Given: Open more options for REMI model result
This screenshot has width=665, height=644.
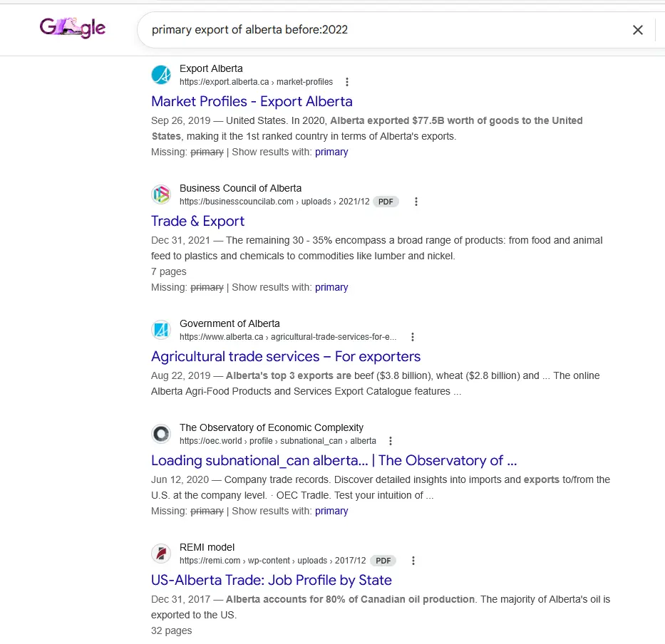Looking at the screenshot, I should pyautogui.click(x=413, y=561).
